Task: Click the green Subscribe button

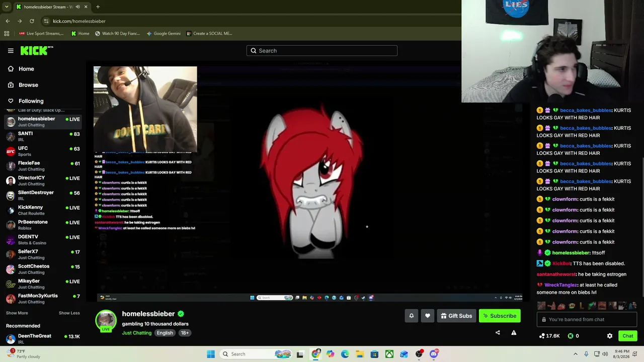Action: (500, 316)
